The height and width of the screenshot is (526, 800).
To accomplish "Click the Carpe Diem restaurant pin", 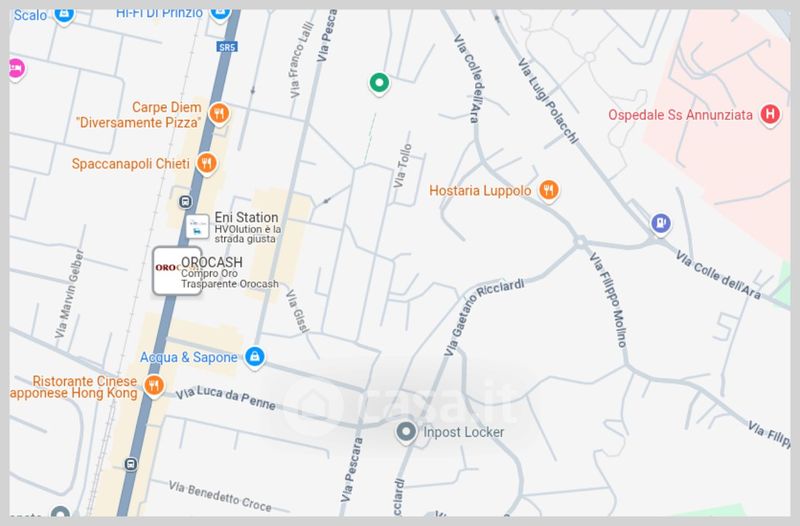I will [219, 113].
